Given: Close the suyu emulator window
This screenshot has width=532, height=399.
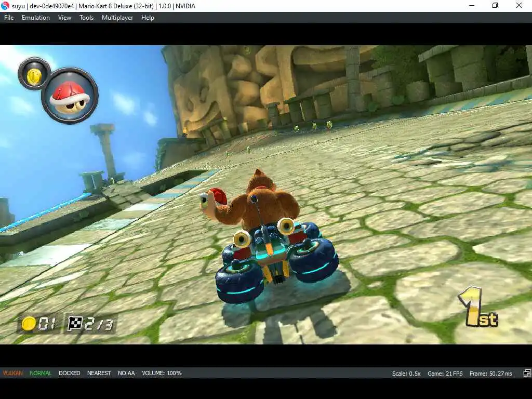Looking at the screenshot, I should (519, 6).
